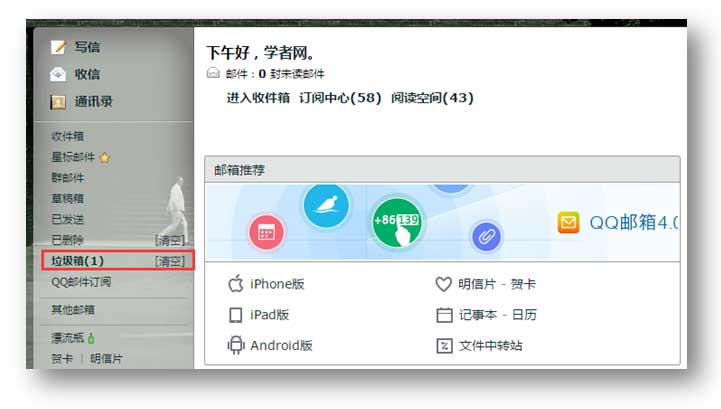Image resolution: width=721 pixels, height=409 pixels.
Task: Click the compose mail pencil icon
Action: point(58,47)
